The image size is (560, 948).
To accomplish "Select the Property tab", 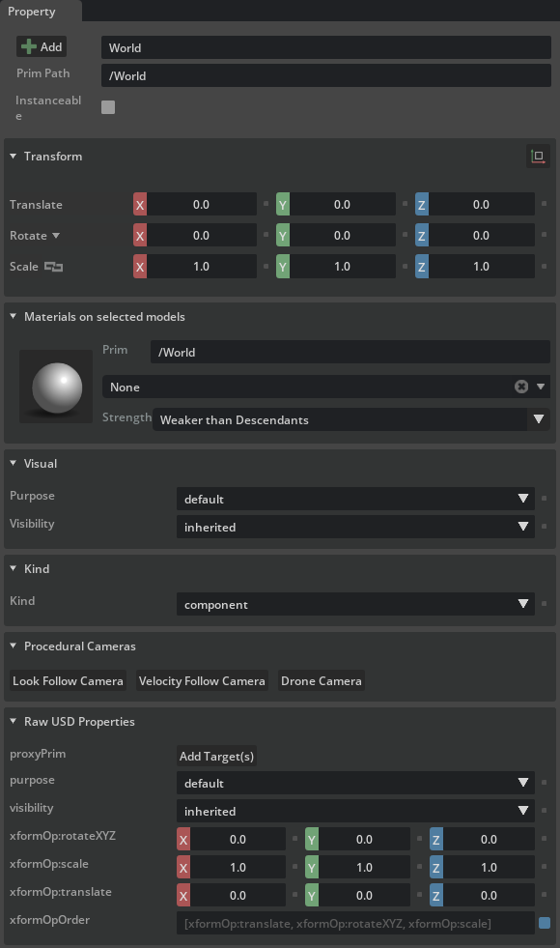I will (32, 12).
